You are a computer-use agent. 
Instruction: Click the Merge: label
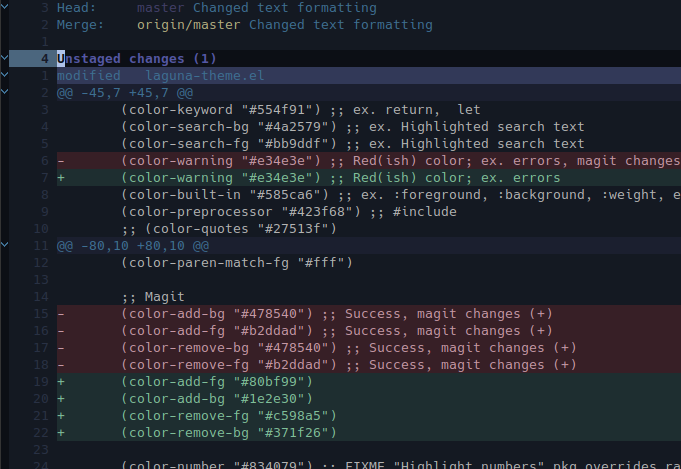tap(80, 25)
